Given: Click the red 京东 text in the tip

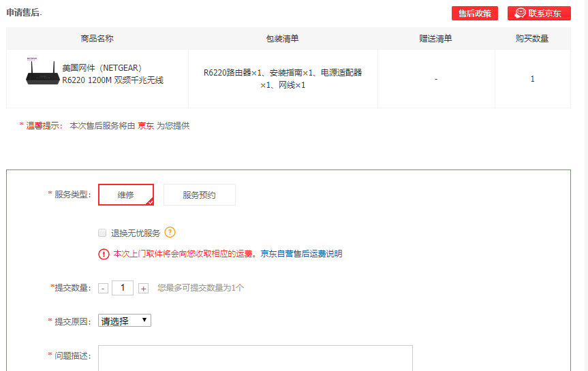Looking at the screenshot, I should 146,126.
